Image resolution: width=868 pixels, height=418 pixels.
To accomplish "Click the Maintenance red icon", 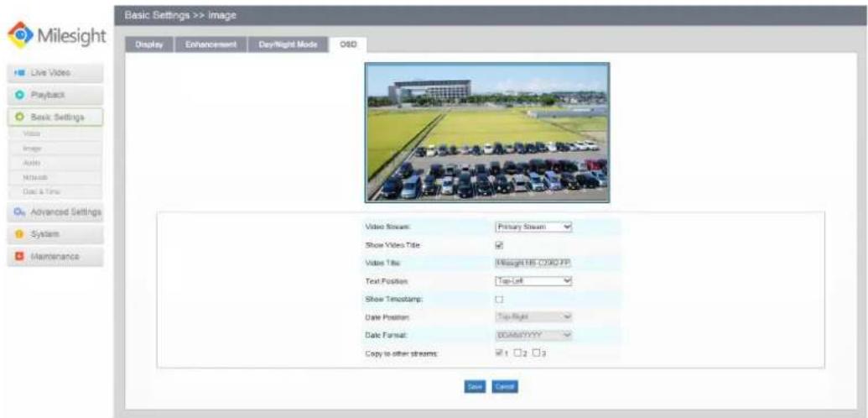I will (20, 257).
